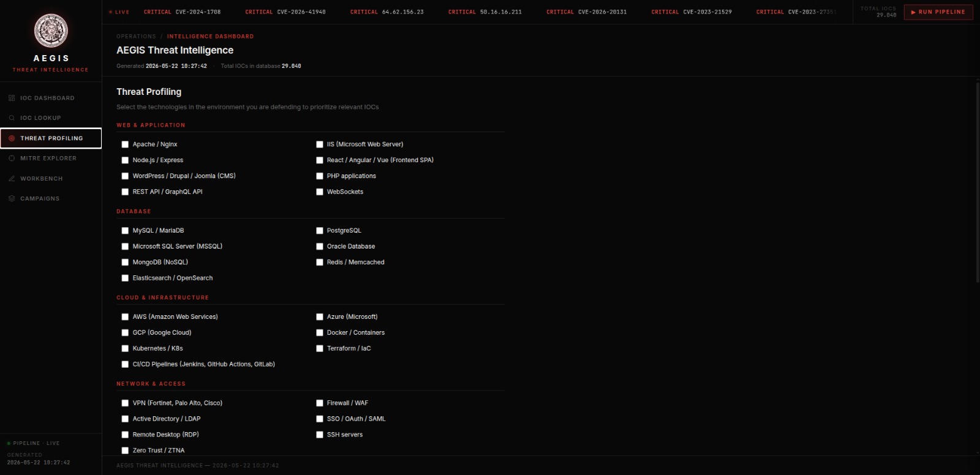Screen dimensions: 980x475
Task: Click the CVE-2026-20131 ticker entry
Action: (587, 12)
